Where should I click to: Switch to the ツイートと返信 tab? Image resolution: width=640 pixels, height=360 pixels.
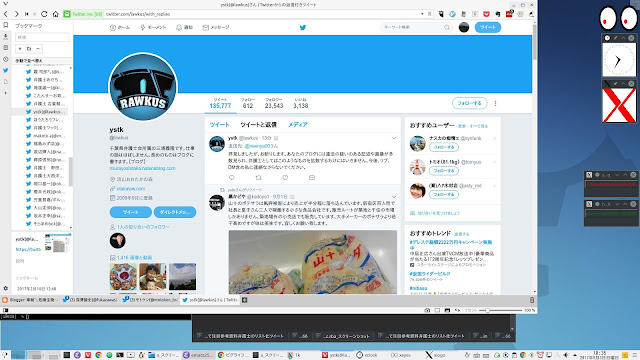[x=258, y=124]
